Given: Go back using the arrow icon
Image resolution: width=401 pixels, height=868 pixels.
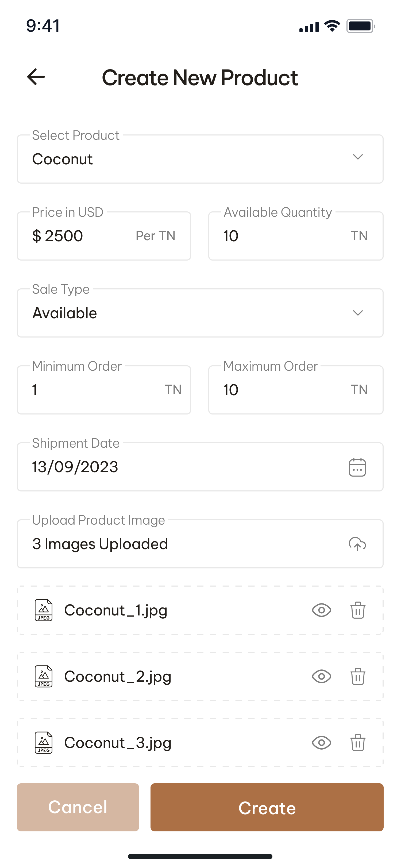Looking at the screenshot, I should (x=36, y=77).
